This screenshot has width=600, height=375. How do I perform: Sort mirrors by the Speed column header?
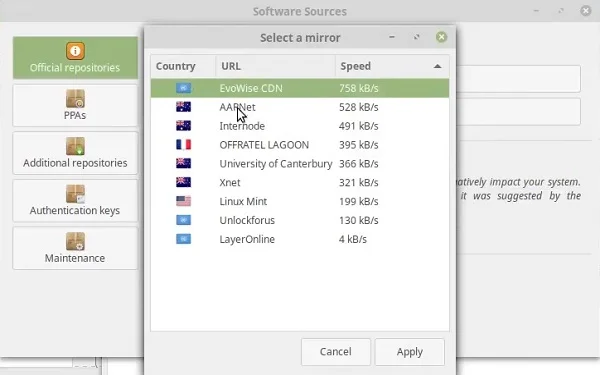tap(392, 66)
